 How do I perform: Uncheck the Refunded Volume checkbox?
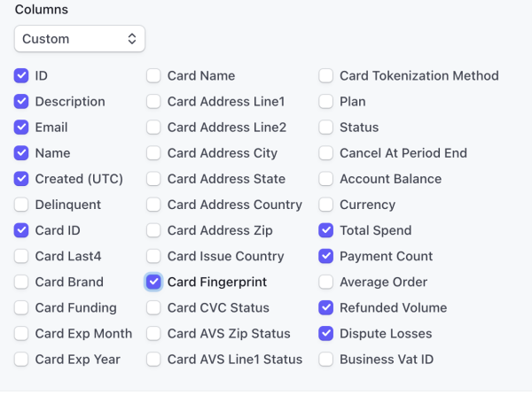point(325,307)
